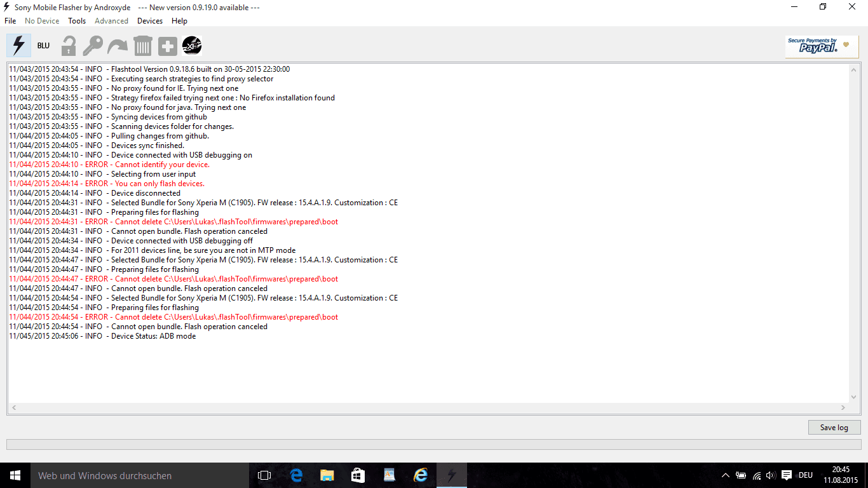Screen dimensions: 868x488
Task: Click the Save log button
Action: click(x=834, y=427)
